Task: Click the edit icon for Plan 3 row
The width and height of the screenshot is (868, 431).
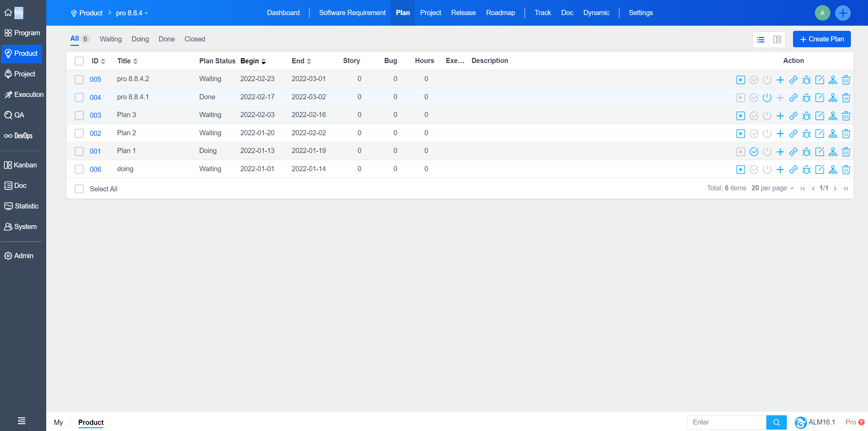Action: (x=819, y=116)
